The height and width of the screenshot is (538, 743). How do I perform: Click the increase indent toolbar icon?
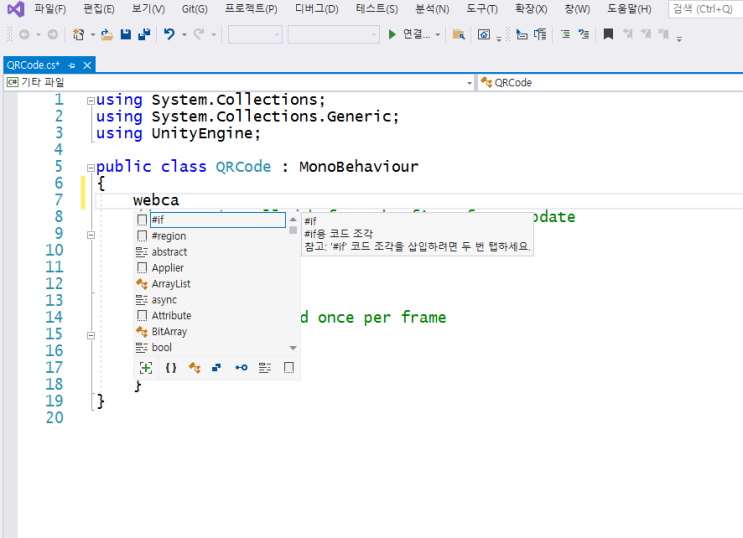tap(565, 34)
